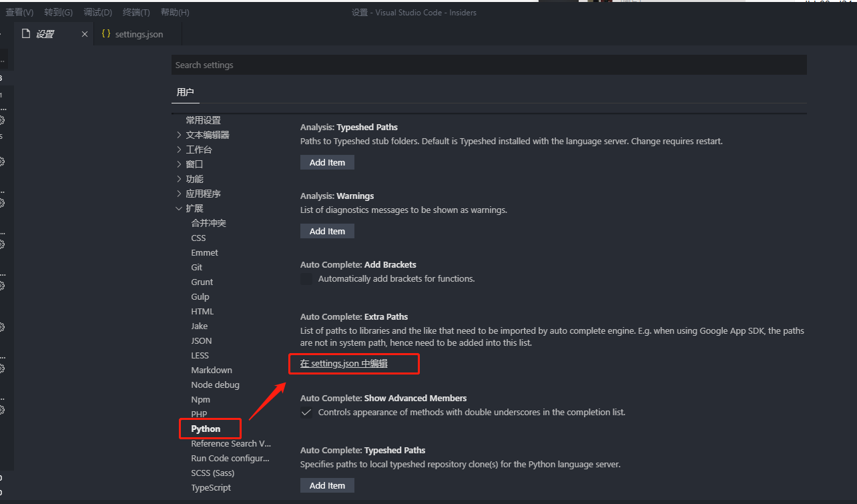Image resolution: width=857 pixels, height=504 pixels.
Task: Select Npm extension settings
Action: (x=200, y=399)
